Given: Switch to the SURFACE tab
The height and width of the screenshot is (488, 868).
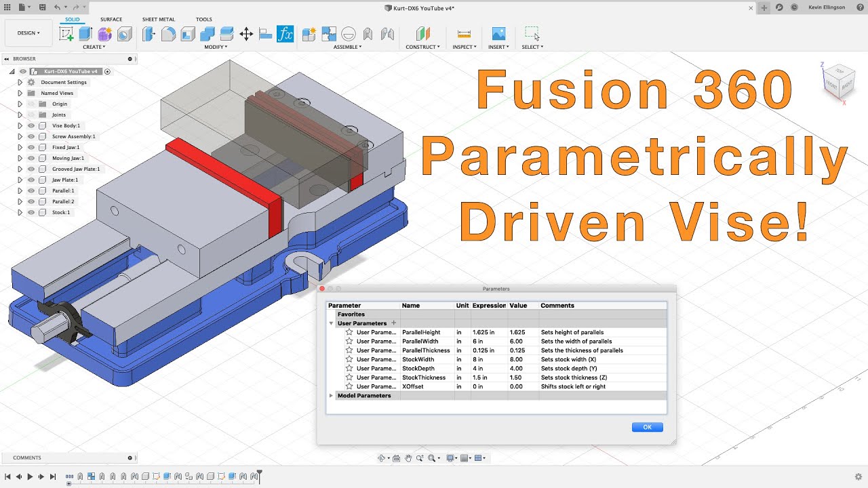Looking at the screenshot, I should point(111,20).
